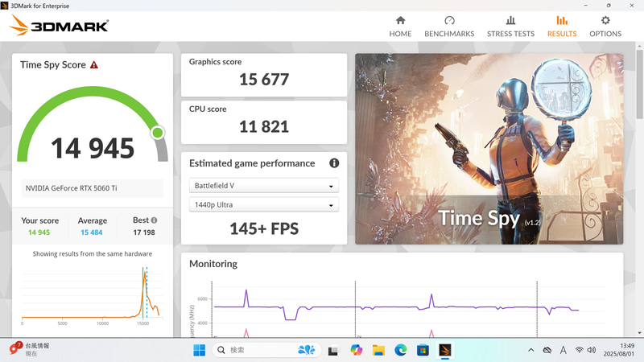Click the taskbar search box
Viewport: 644px width, 362px height.
tap(266, 350)
